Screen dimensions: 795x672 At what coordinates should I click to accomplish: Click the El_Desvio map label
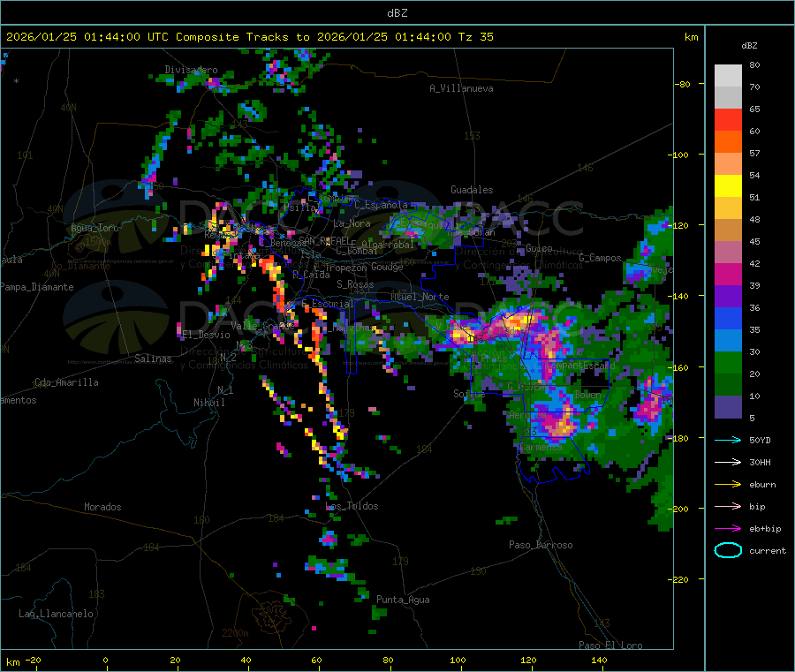[206, 335]
